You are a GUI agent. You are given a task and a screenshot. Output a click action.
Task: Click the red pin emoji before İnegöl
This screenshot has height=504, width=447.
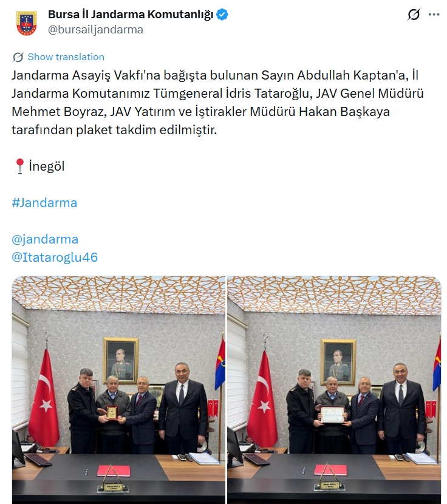point(20,166)
